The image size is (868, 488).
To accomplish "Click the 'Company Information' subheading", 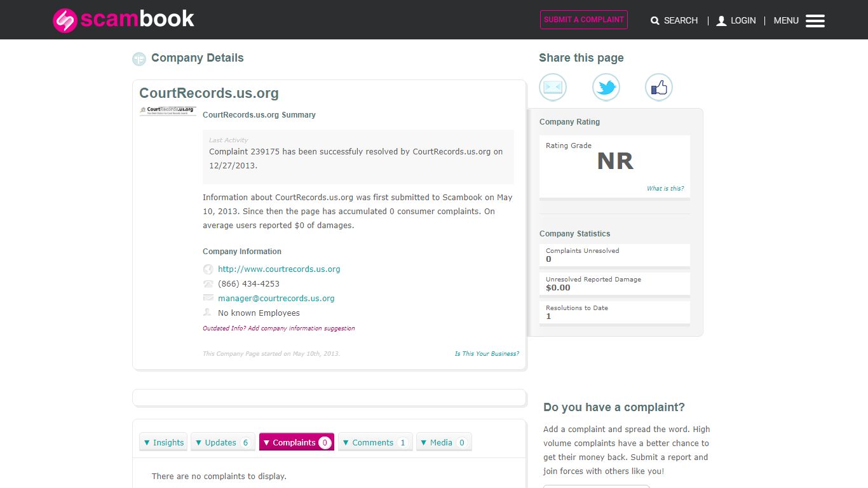I will pyautogui.click(x=242, y=252).
